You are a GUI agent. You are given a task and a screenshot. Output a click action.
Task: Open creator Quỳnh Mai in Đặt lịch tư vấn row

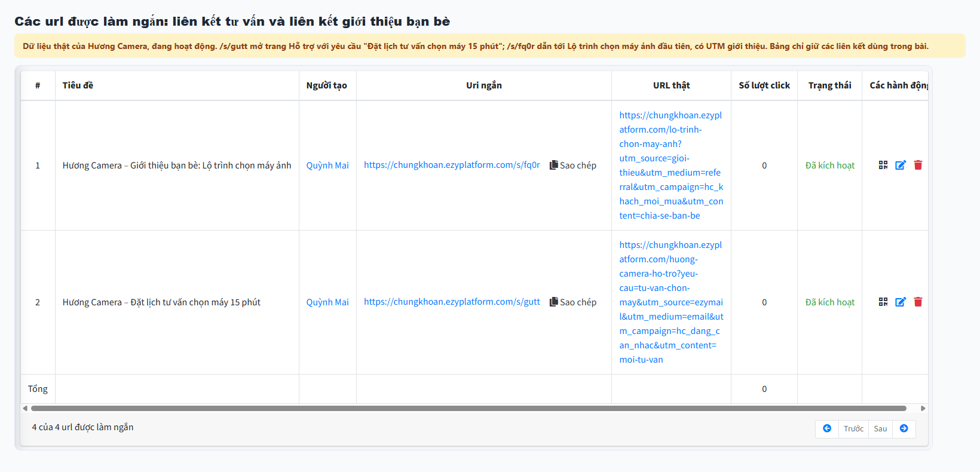click(327, 302)
